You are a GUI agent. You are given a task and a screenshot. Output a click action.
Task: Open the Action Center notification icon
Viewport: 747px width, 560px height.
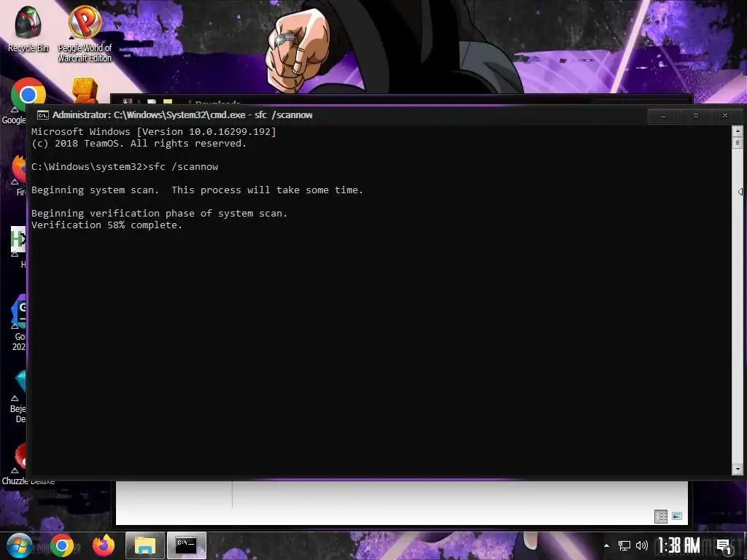[724, 546]
